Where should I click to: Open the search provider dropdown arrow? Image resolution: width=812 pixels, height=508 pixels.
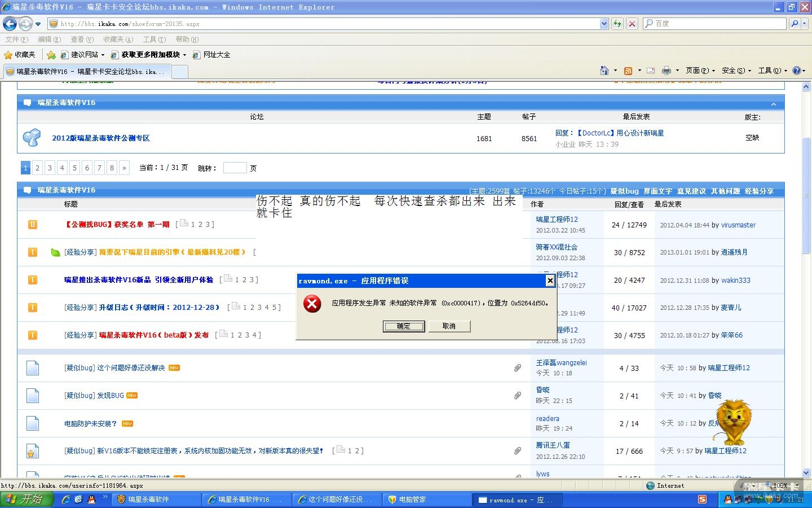tap(805, 24)
